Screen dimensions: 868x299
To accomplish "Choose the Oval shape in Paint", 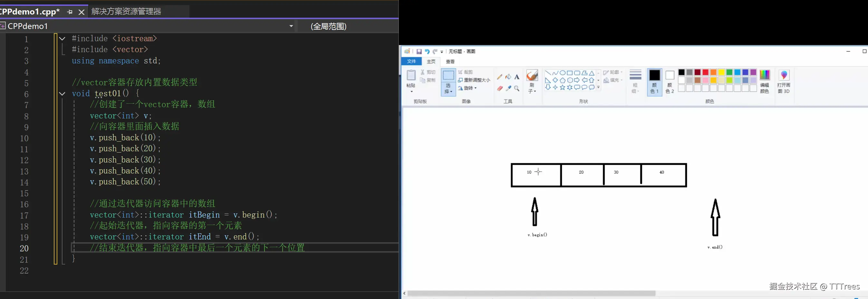I will point(562,73).
